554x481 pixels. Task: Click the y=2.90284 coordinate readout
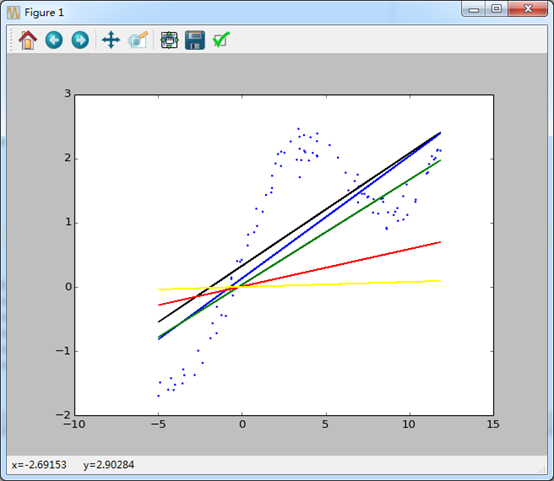pyautogui.click(x=108, y=465)
